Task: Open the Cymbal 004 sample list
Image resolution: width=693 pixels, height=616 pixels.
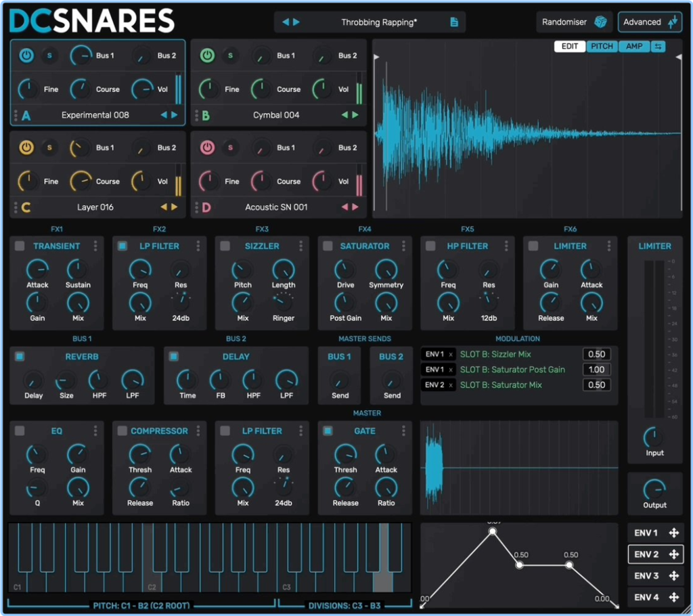Action: (x=276, y=115)
